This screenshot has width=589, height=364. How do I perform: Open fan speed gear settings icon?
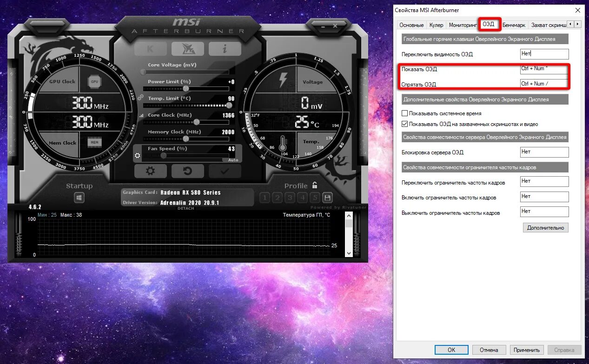click(x=137, y=156)
